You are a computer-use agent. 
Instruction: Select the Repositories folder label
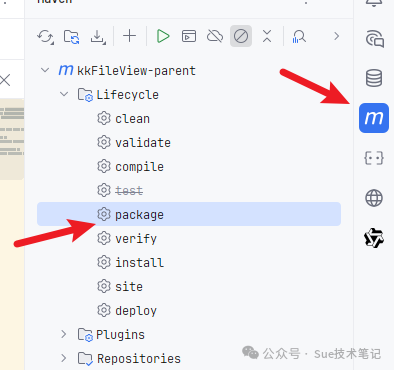click(139, 359)
